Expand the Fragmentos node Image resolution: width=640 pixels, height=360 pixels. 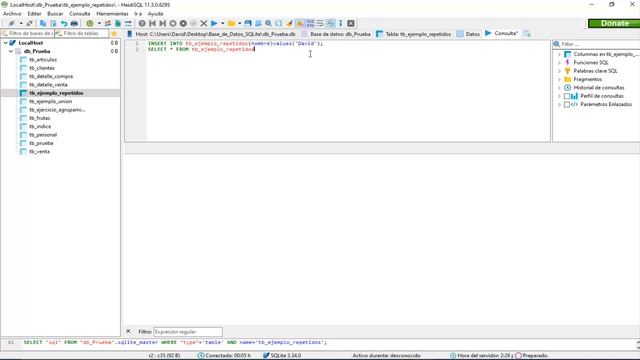click(x=559, y=80)
